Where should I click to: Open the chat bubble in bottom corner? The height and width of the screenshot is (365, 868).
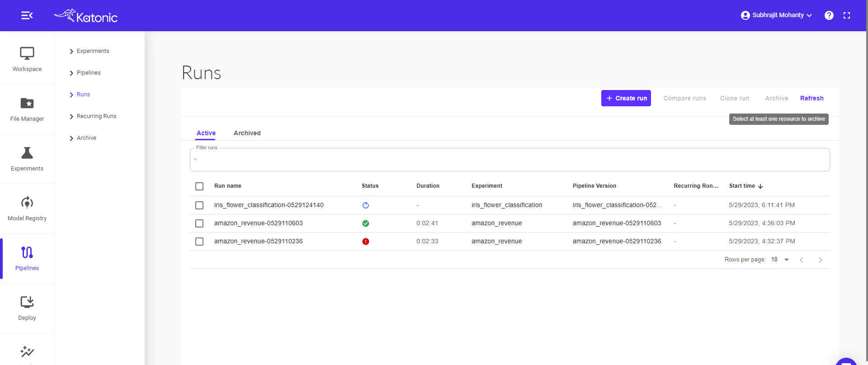coord(846,361)
